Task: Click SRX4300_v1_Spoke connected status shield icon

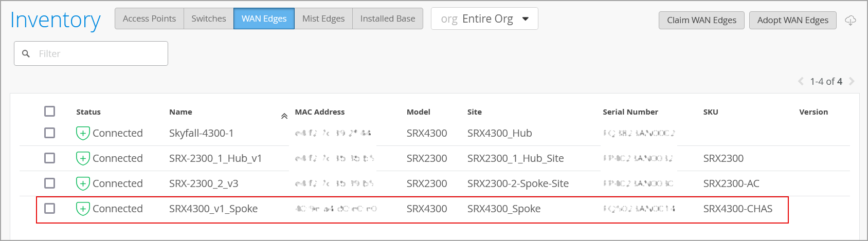Action: pyautogui.click(x=83, y=209)
